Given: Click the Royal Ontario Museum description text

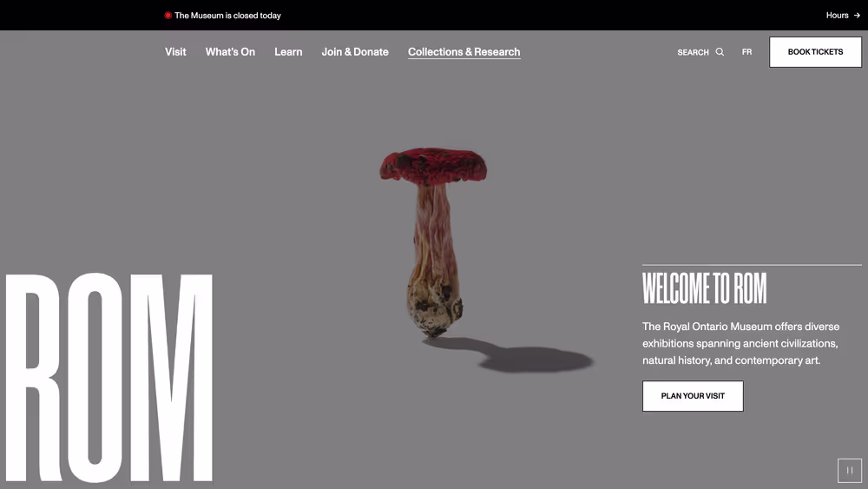Looking at the screenshot, I should tap(740, 343).
